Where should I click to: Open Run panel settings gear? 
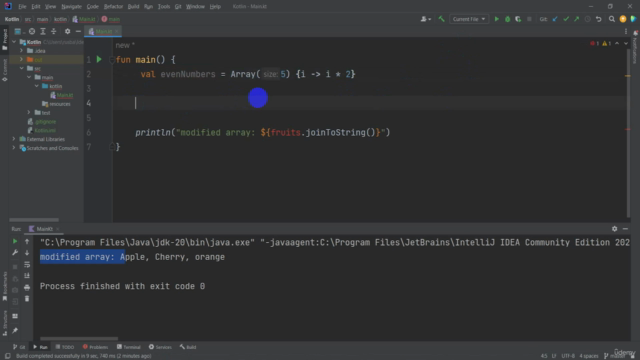click(x=614, y=229)
